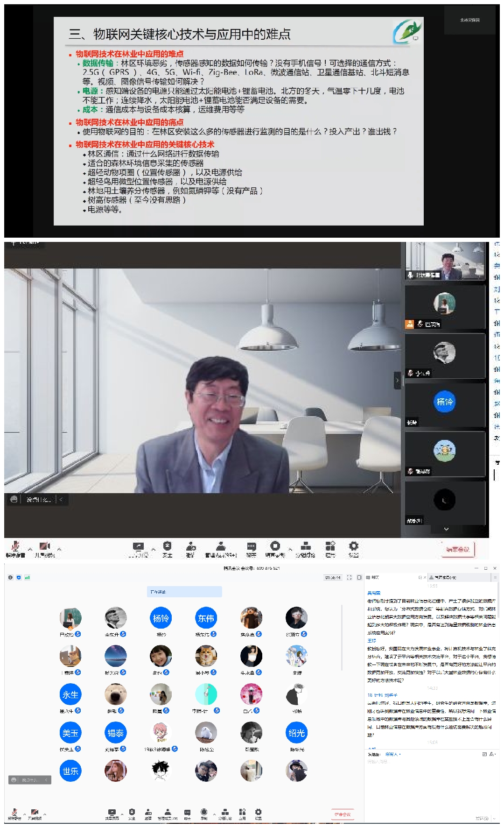Collapse the thumbnail strip with the side arrow
This screenshot has height=828, width=504.
(397, 380)
